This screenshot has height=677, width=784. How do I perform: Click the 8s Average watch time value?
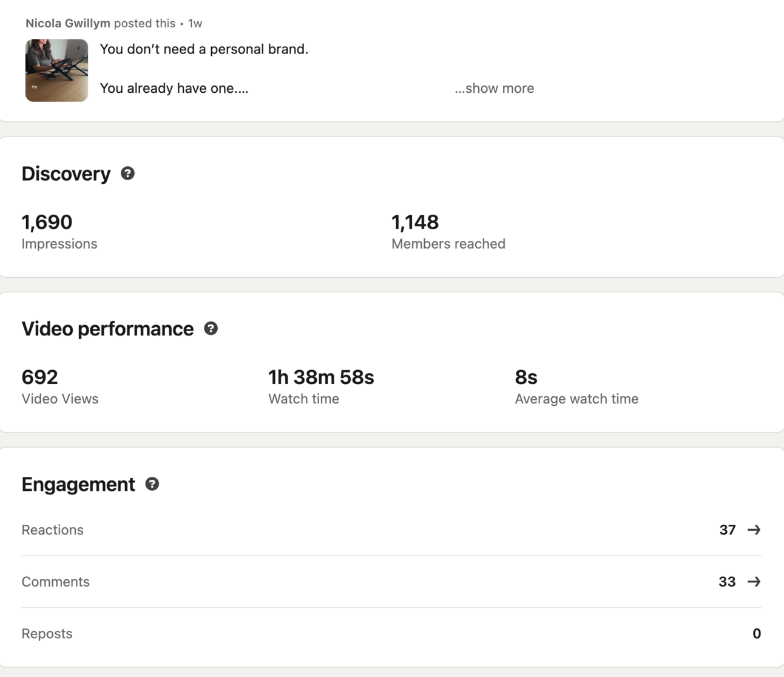pyautogui.click(x=526, y=377)
